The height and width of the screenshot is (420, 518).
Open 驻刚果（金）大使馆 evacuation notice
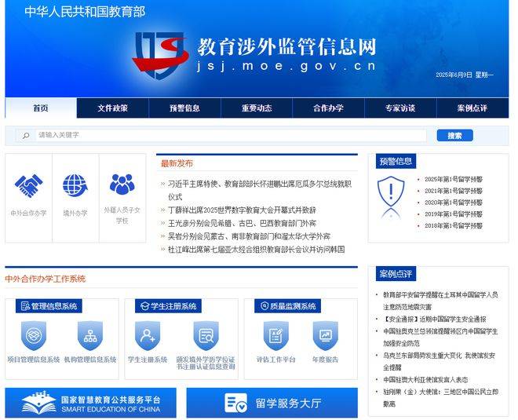(x=441, y=398)
